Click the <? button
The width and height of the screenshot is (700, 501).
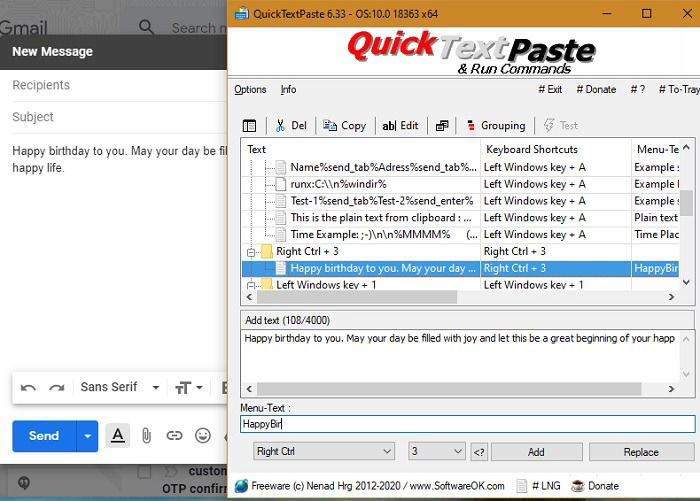tap(479, 452)
